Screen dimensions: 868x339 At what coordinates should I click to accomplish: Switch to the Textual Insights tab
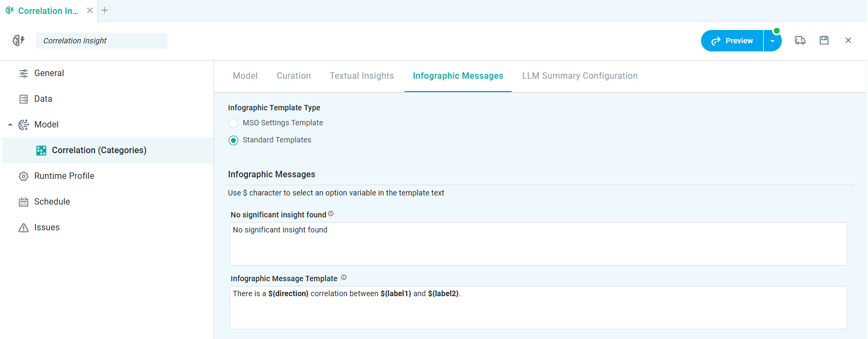pyautogui.click(x=362, y=76)
